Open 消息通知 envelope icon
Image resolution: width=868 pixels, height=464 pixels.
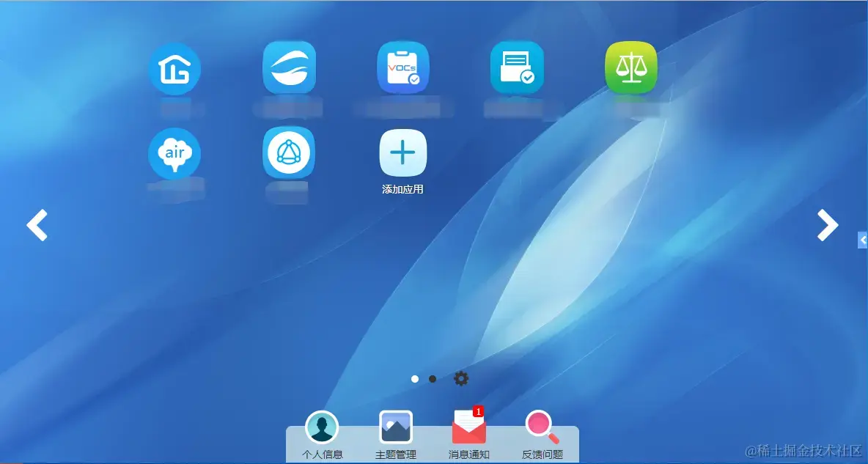[469, 427]
